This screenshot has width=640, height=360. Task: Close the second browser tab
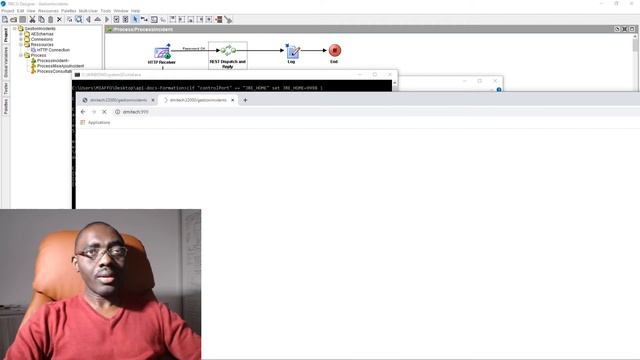coord(233,100)
